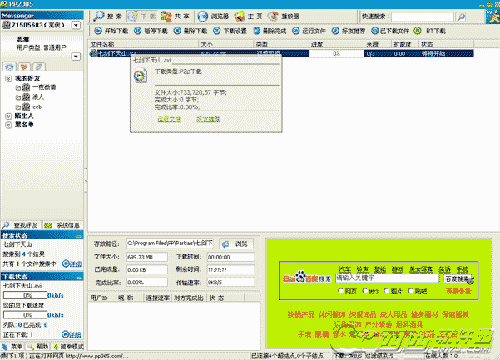This screenshot has width=500, height=360.
Task: Click the quick search magnifier button
Action: (462, 16)
